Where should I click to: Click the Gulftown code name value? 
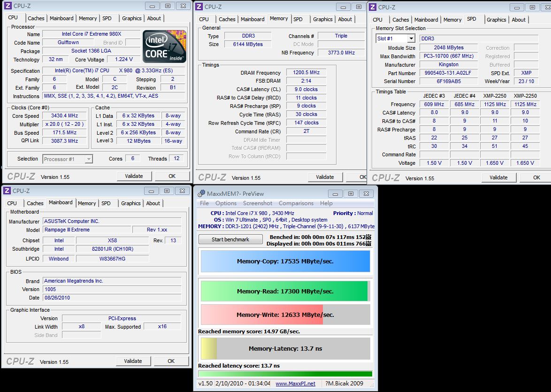point(68,43)
